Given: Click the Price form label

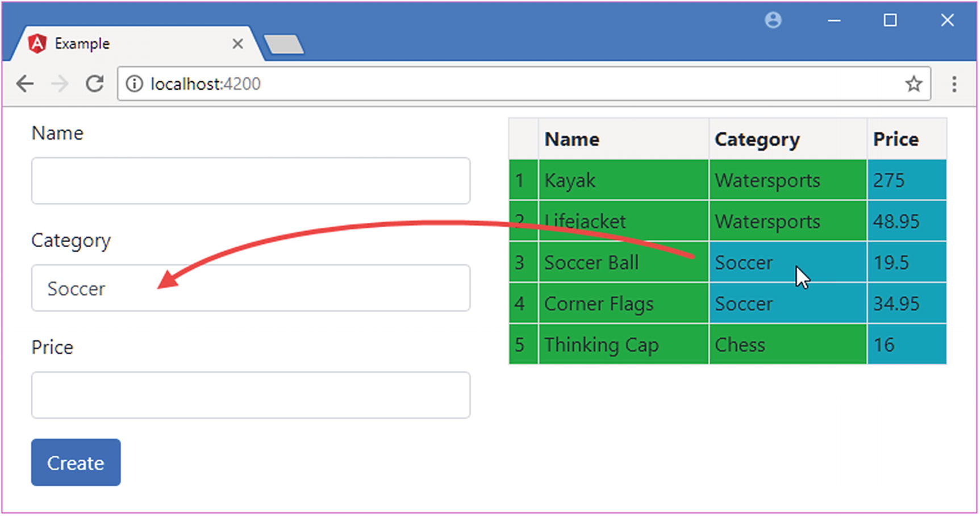Looking at the screenshot, I should click(x=52, y=347).
